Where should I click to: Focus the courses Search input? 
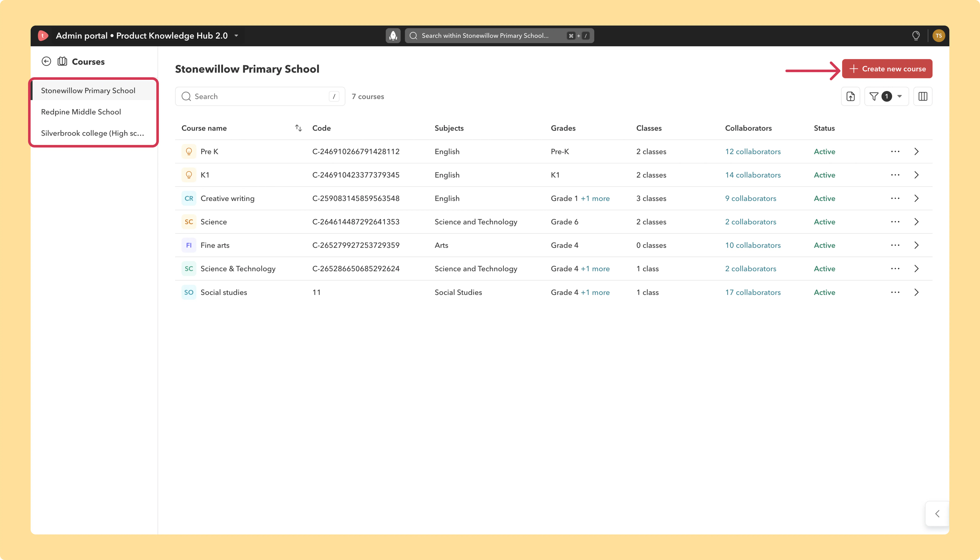pos(260,97)
